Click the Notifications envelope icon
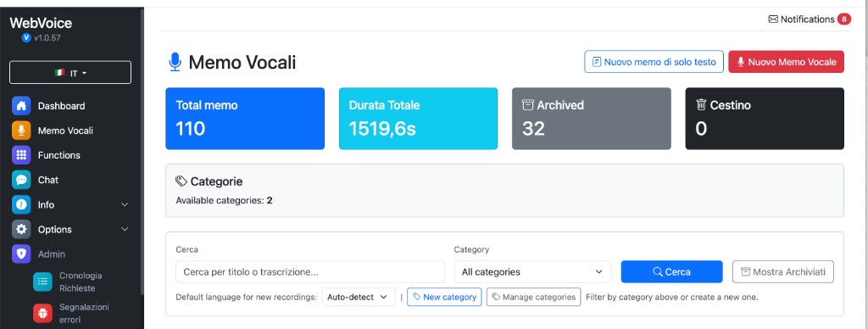 click(x=773, y=20)
